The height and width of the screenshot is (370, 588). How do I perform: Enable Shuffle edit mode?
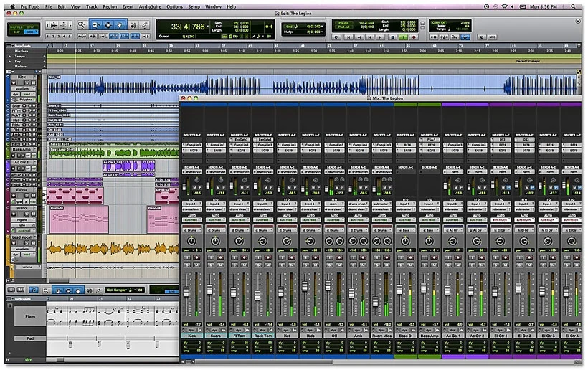[16, 27]
